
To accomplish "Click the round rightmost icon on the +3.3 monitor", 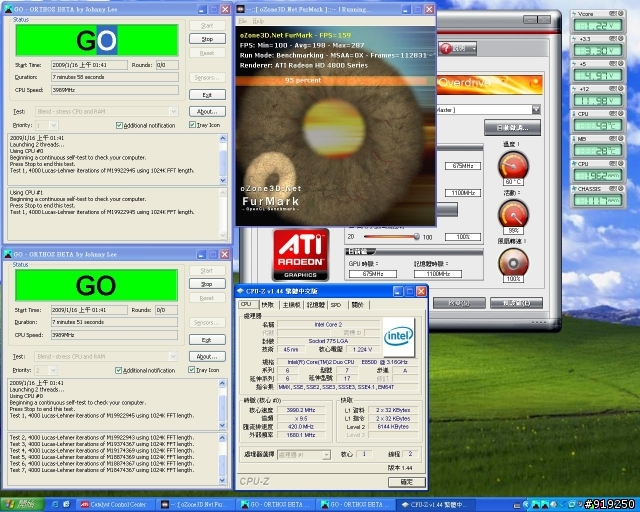I will tap(621, 38).
